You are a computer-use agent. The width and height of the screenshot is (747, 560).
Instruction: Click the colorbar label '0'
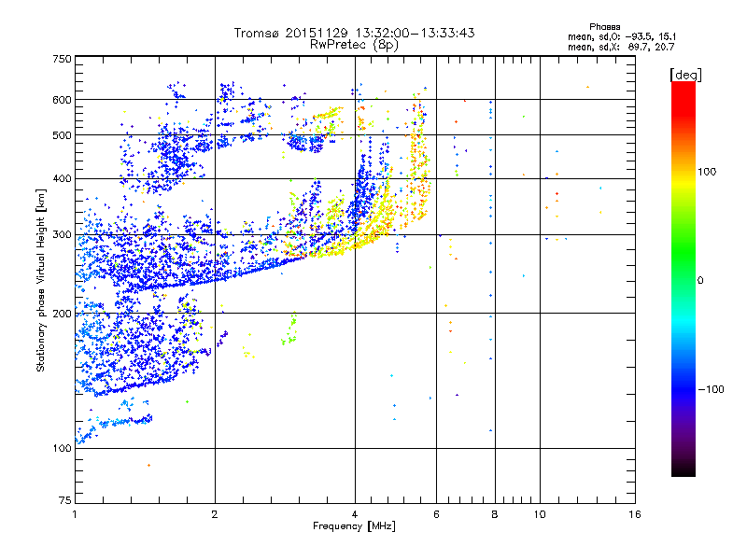click(x=700, y=281)
